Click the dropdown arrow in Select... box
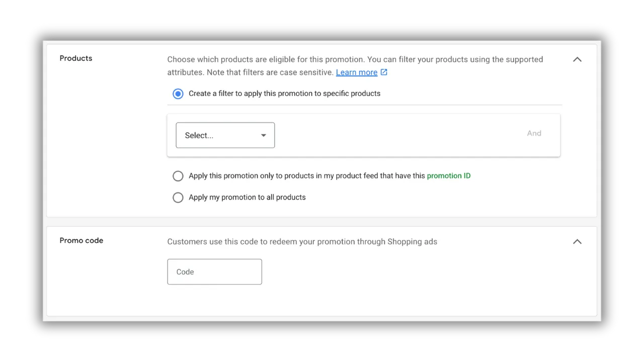Screen dimensions: 644x362 tap(263, 135)
